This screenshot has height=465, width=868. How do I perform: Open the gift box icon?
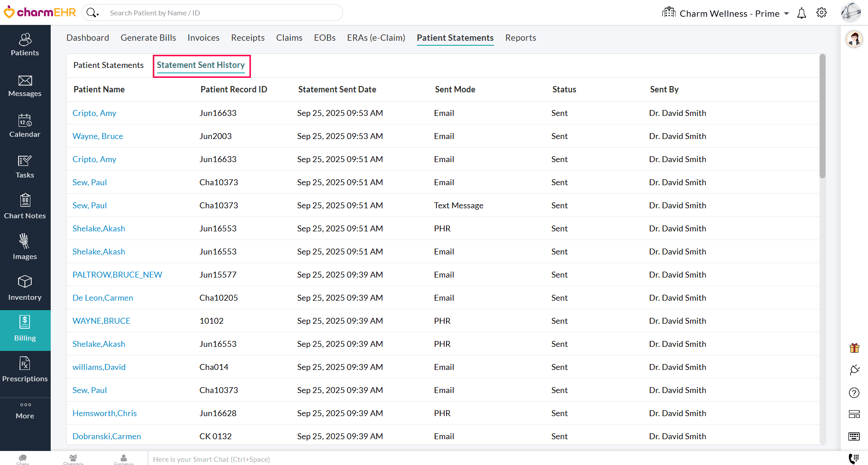pos(854,348)
